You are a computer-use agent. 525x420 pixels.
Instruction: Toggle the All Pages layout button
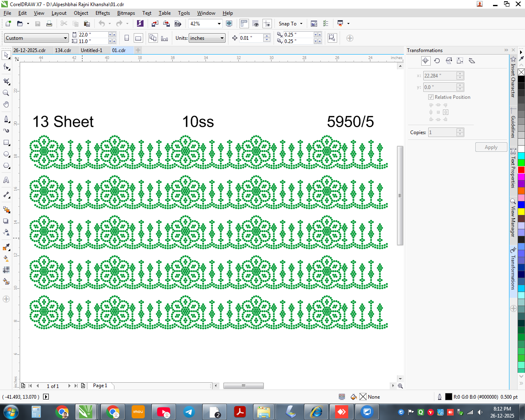click(153, 38)
